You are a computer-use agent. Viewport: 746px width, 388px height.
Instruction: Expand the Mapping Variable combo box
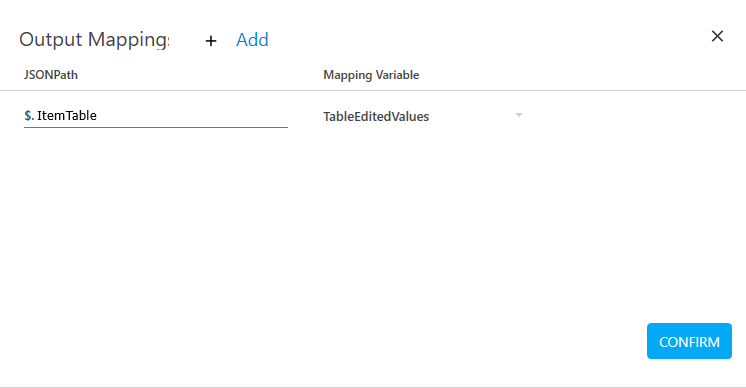423,116
